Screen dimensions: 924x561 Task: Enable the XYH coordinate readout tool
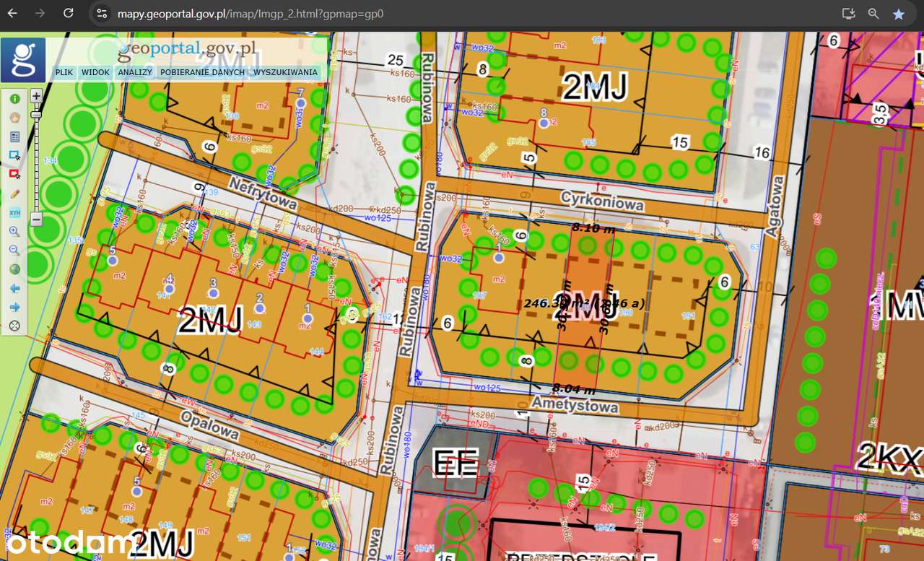pyautogui.click(x=14, y=212)
